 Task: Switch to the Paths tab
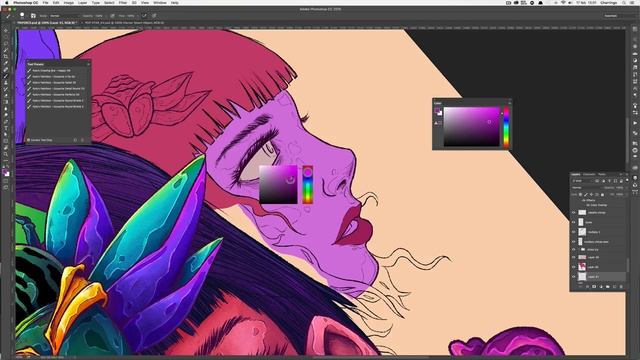point(602,174)
